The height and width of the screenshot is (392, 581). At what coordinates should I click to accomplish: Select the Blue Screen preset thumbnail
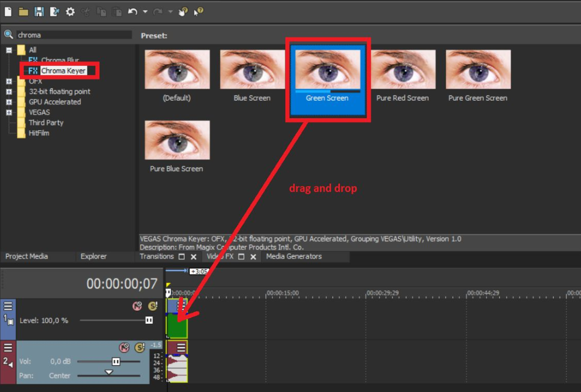click(x=252, y=69)
